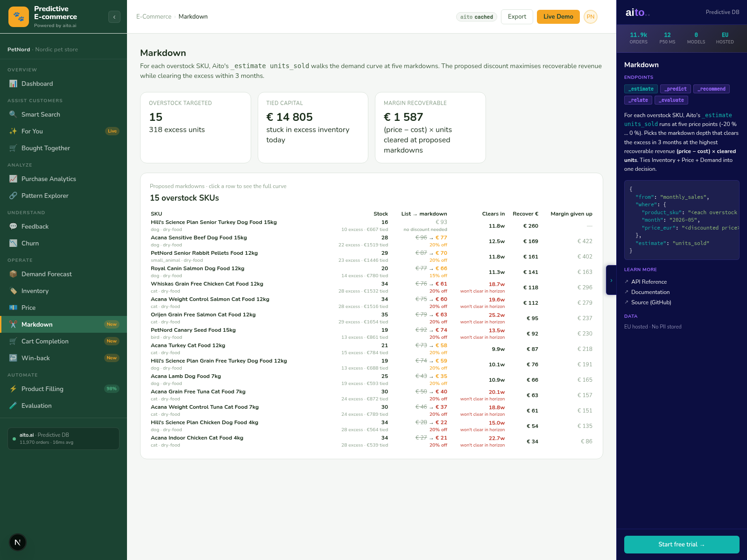Viewport: 747px width, 560px height.
Task: Click the Clears in column header
Action: 493,214
